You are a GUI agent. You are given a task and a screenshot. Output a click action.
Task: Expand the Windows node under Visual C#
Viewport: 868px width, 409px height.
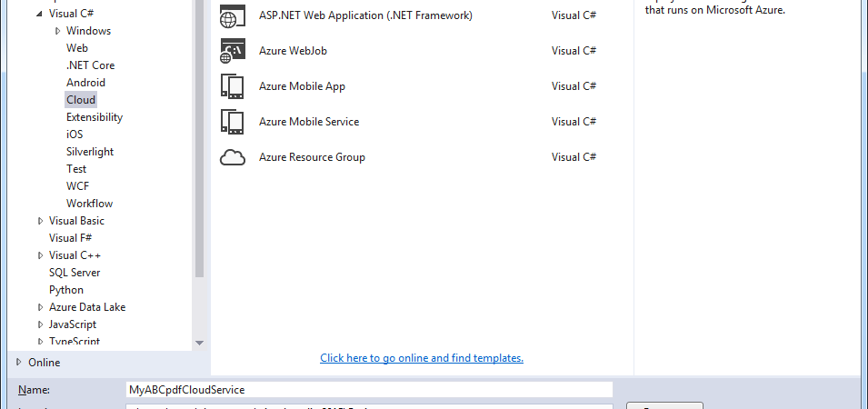pos(57,31)
